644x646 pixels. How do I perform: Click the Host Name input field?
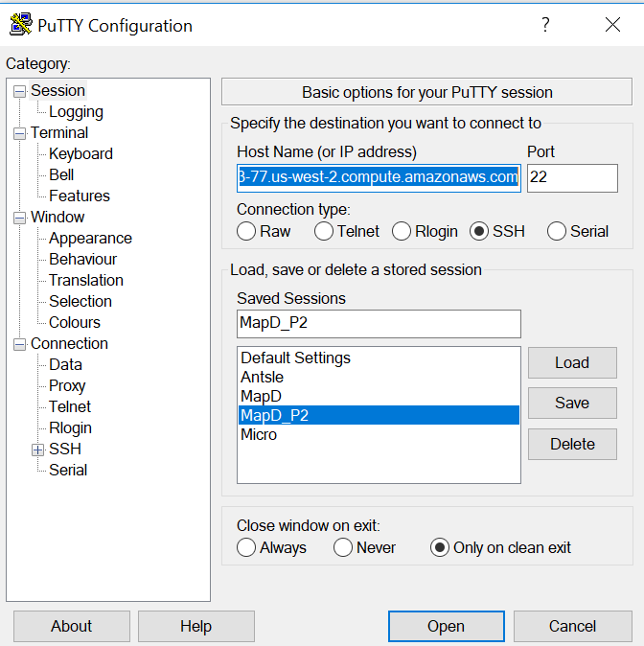[379, 177]
